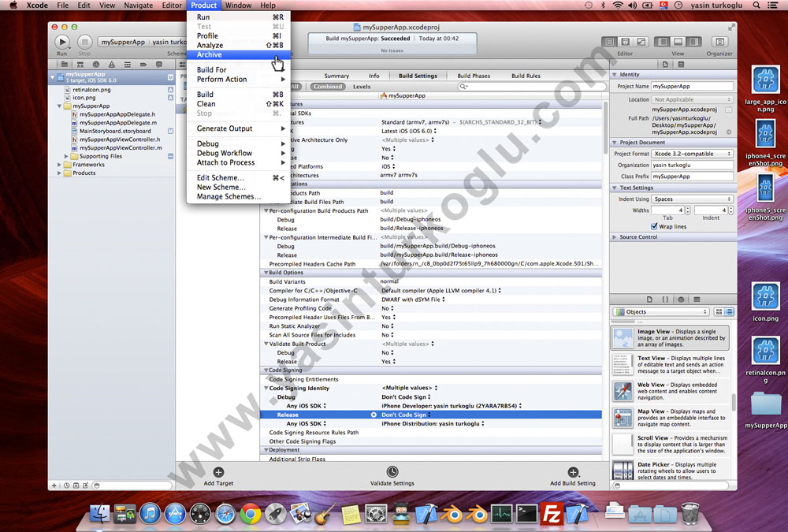The width and height of the screenshot is (788, 532).
Task: Open the Symbol navigator icon
Action: (80, 65)
